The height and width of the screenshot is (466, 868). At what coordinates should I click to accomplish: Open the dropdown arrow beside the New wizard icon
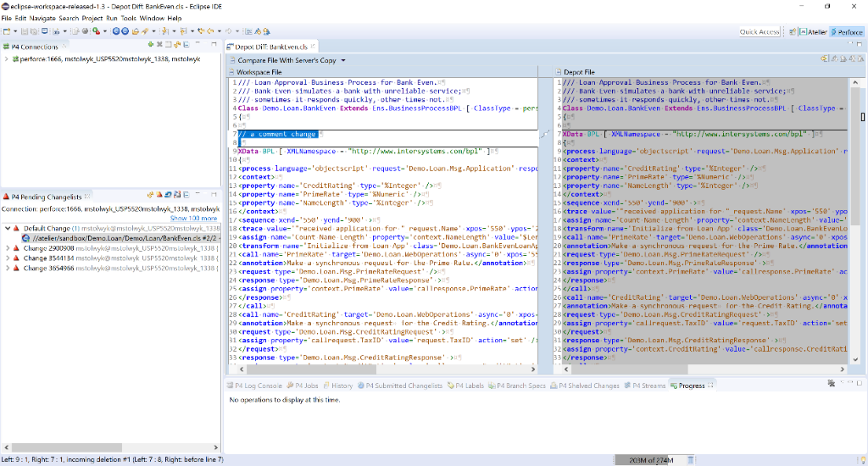15,31
